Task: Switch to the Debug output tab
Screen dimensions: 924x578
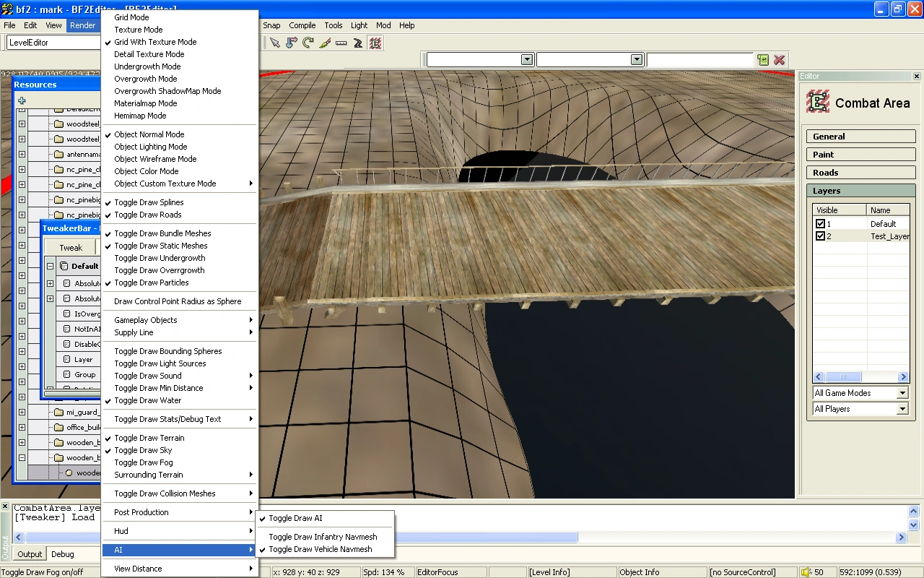Action: click(x=63, y=554)
